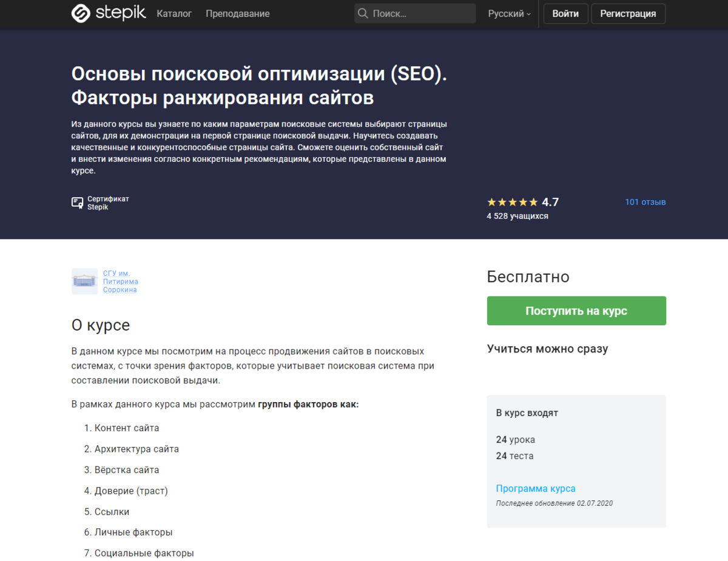The width and height of the screenshot is (728, 561).
Task: Click the Сертификат Stepik label
Action: pyautogui.click(x=108, y=203)
